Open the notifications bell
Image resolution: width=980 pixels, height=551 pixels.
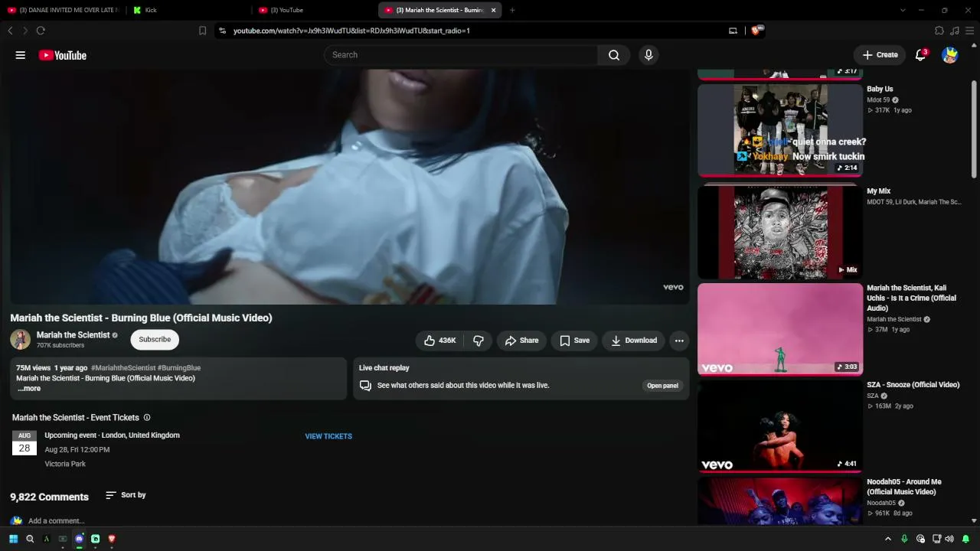(x=921, y=55)
